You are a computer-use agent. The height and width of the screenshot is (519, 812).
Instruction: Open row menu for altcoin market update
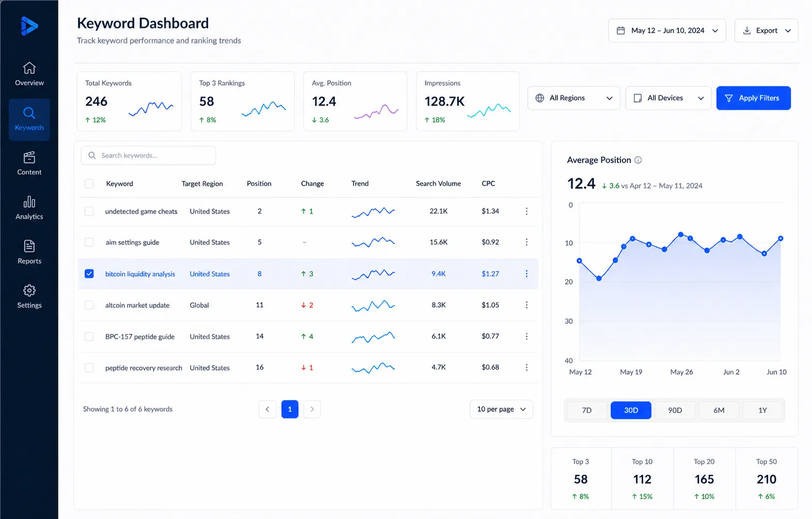527,305
